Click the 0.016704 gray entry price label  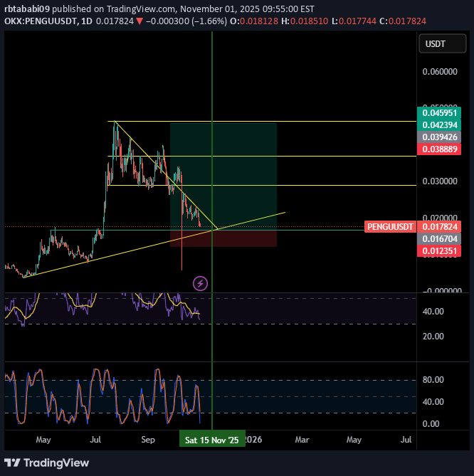[441, 239]
